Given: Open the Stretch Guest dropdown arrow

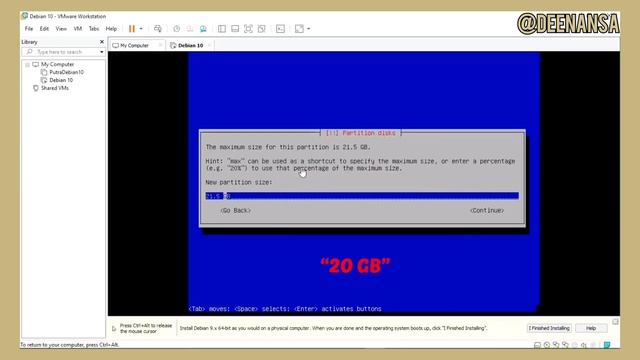Looking at the screenshot, I should point(309,29).
